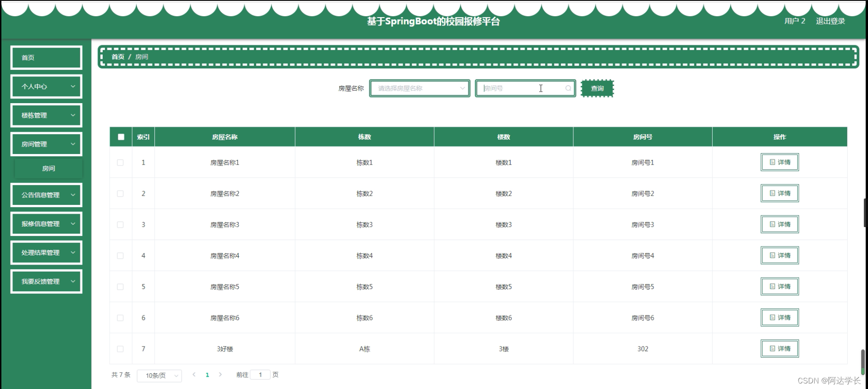Check the checkbox for row 7
Image resolution: width=868 pixels, height=389 pixels.
tap(120, 349)
